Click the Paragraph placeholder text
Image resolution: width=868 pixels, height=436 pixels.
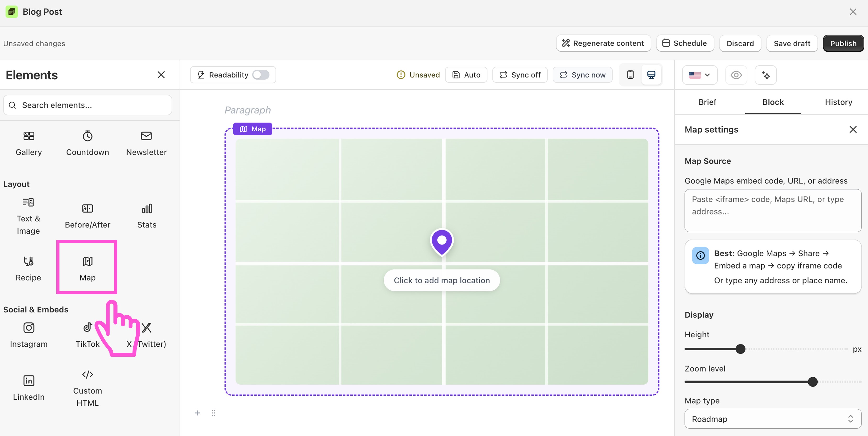(248, 110)
